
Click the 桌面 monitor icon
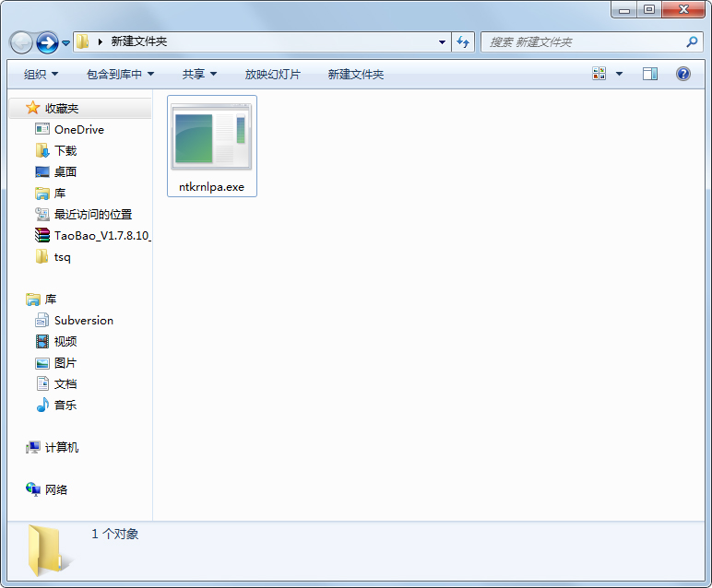point(42,172)
